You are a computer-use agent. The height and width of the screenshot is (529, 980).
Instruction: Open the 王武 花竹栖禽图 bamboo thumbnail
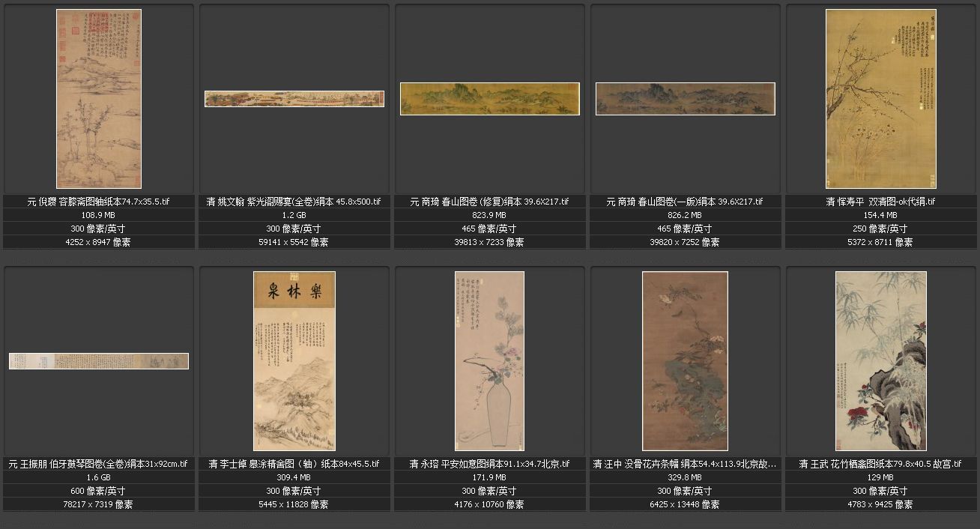[x=880, y=361]
